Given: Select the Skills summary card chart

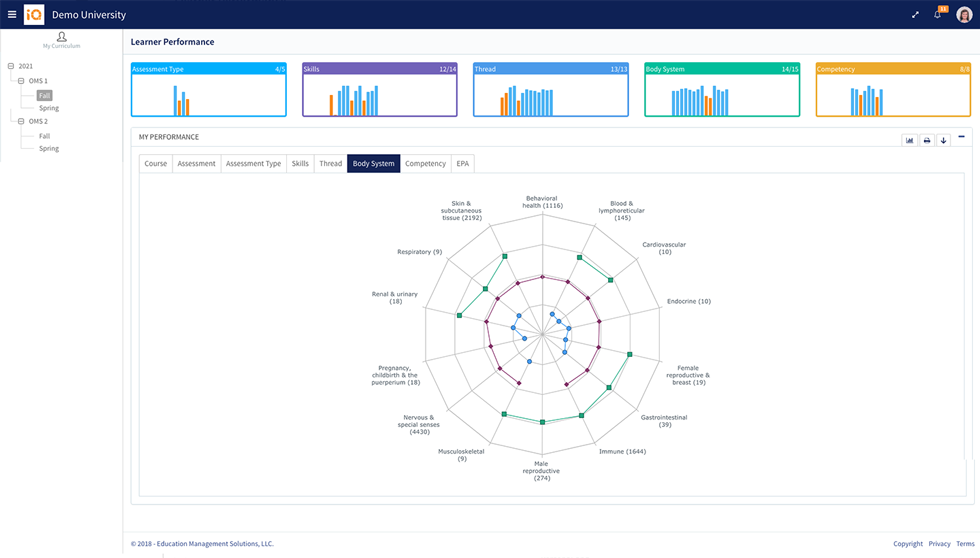Looking at the screenshot, I should pyautogui.click(x=380, y=96).
